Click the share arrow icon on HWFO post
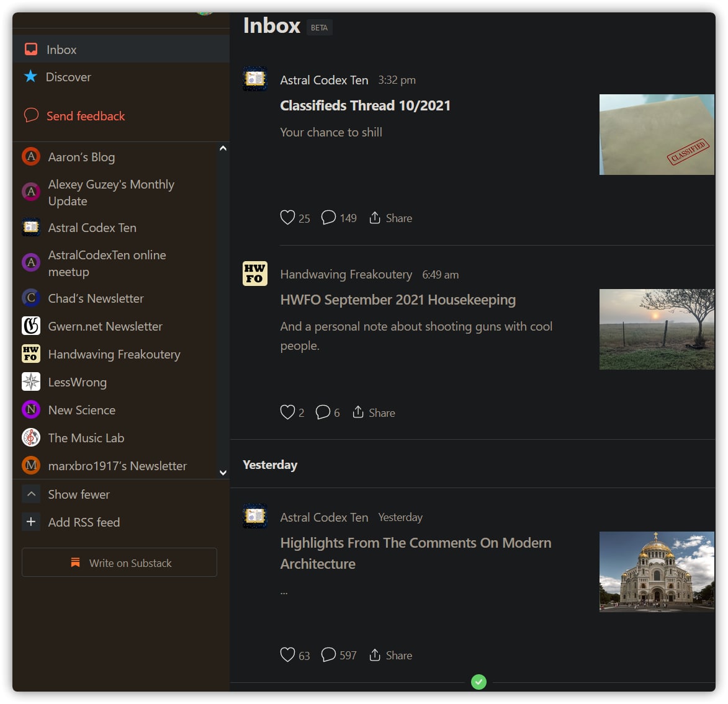 click(x=357, y=412)
